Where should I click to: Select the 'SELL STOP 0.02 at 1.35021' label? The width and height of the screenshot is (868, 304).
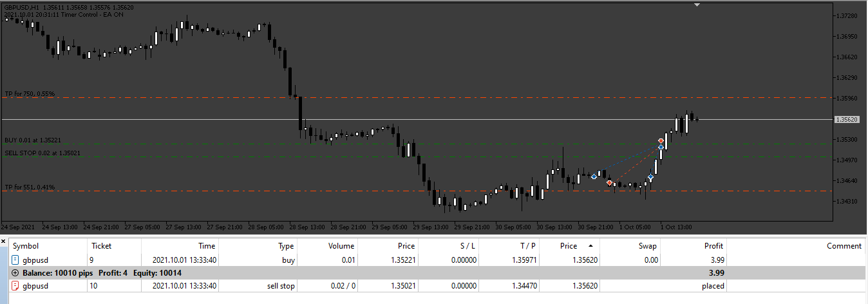pos(43,153)
